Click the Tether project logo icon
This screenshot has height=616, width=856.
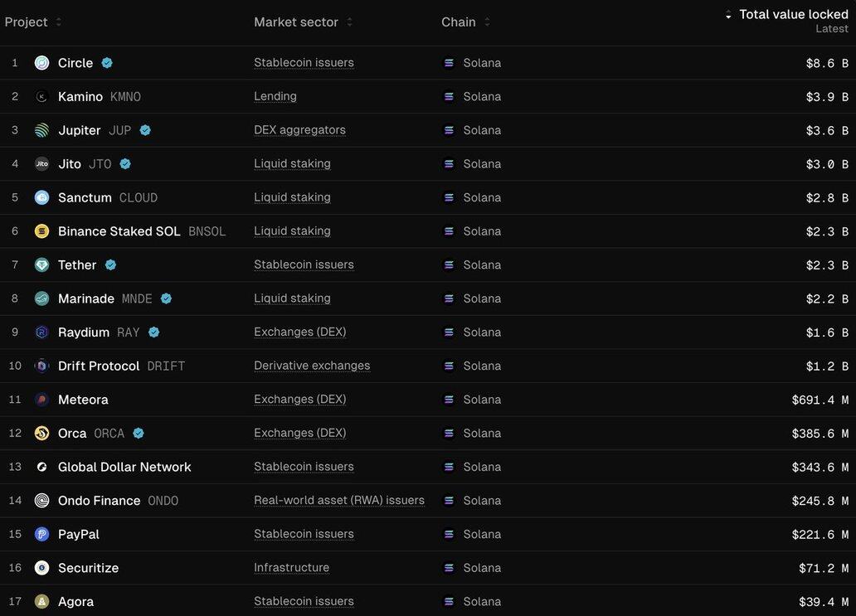point(42,265)
